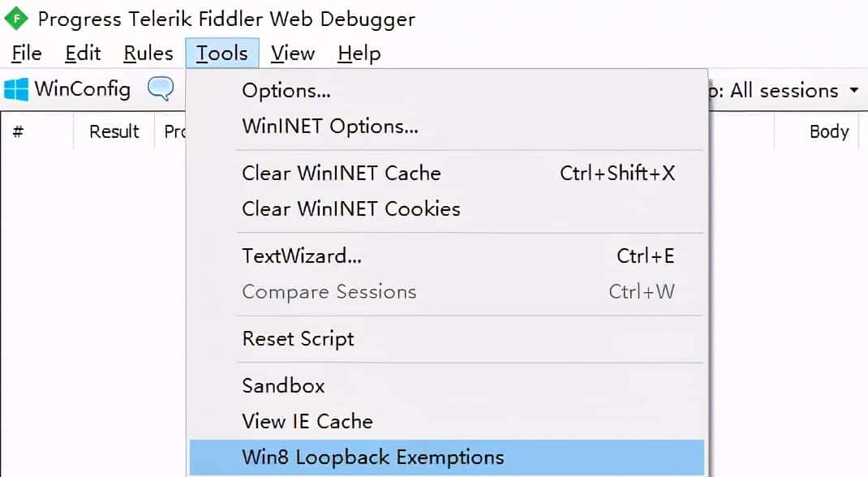Viewport: 868px width, 477px height.
Task: Click the Windows logo WinConfig icon
Action: [16, 89]
